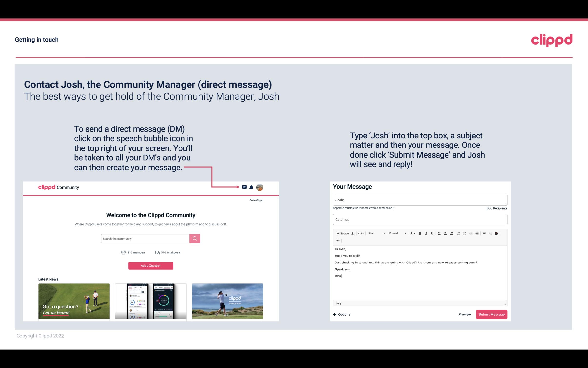This screenshot has width=588, height=368.
Task: Click the 'Ask a Question' button
Action: click(x=151, y=265)
